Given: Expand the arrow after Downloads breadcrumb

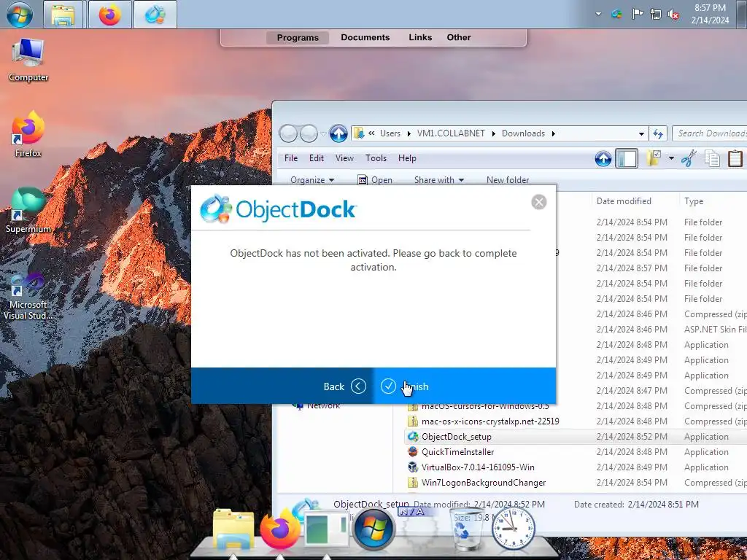Looking at the screenshot, I should 553,133.
